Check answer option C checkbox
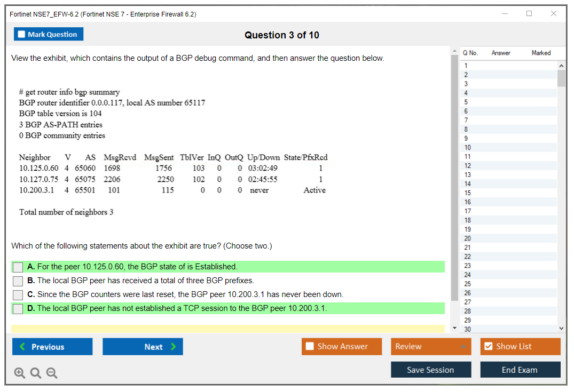This screenshot has height=392, width=574. click(x=18, y=295)
